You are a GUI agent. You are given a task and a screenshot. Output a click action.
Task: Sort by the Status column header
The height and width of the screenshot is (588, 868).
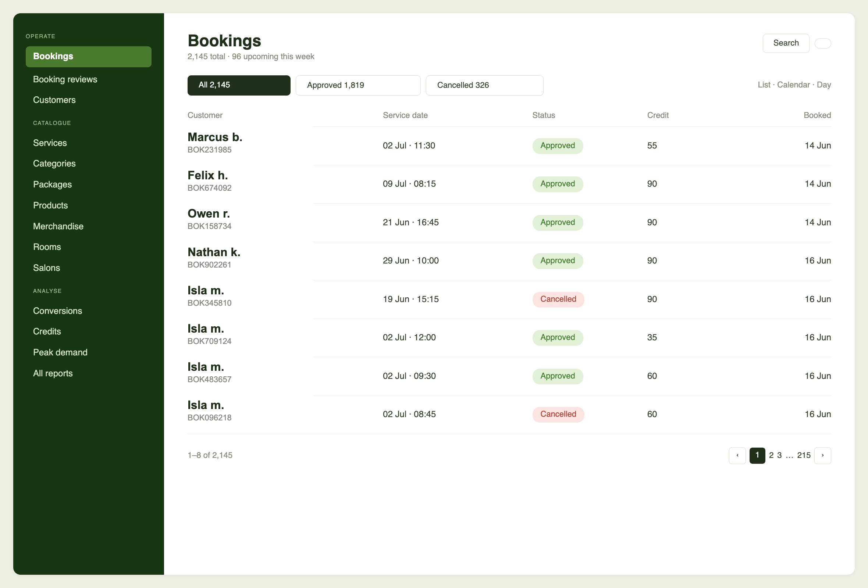pos(544,115)
